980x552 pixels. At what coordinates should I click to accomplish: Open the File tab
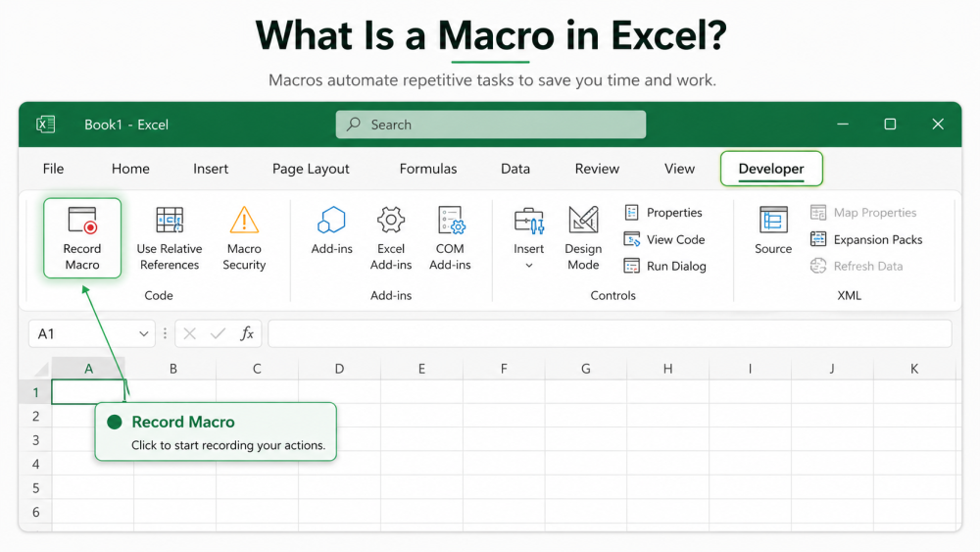pyautogui.click(x=53, y=169)
